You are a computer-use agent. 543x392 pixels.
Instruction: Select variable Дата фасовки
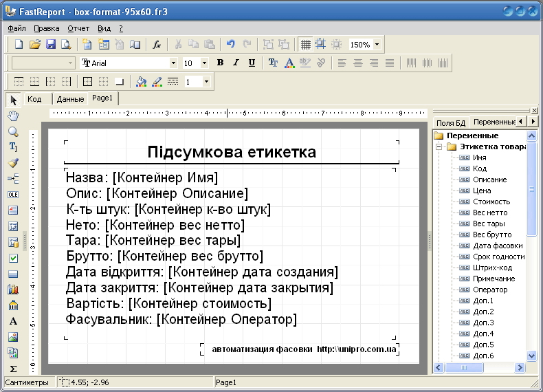click(x=498, y=246)
